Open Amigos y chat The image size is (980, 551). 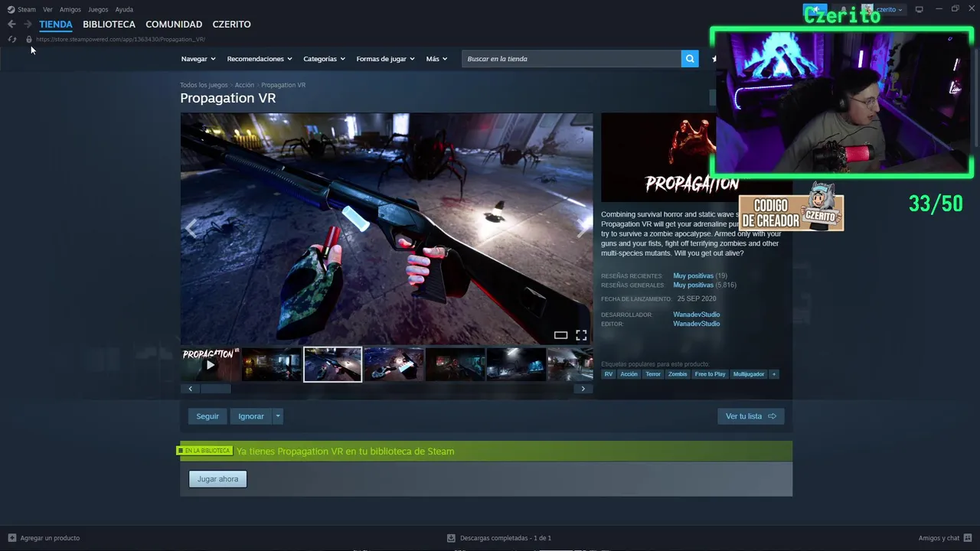click(x=946, y=538)
